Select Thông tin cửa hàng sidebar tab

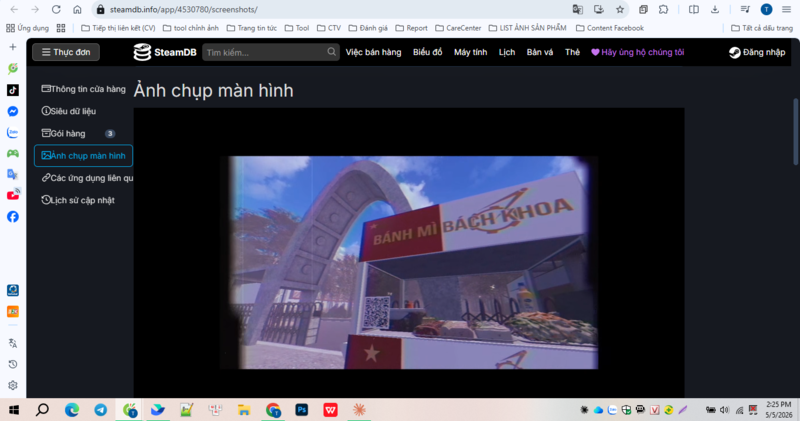pos(83,89)
